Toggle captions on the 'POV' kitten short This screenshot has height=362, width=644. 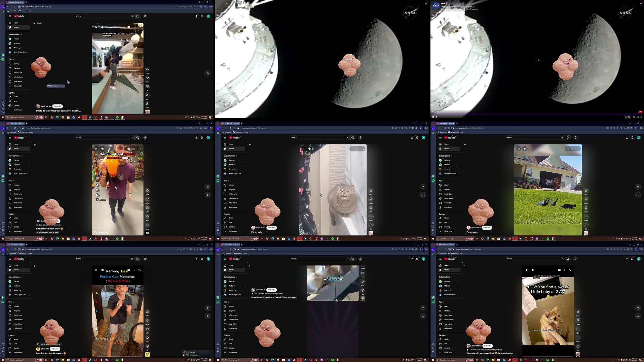[x=559, y=270]
